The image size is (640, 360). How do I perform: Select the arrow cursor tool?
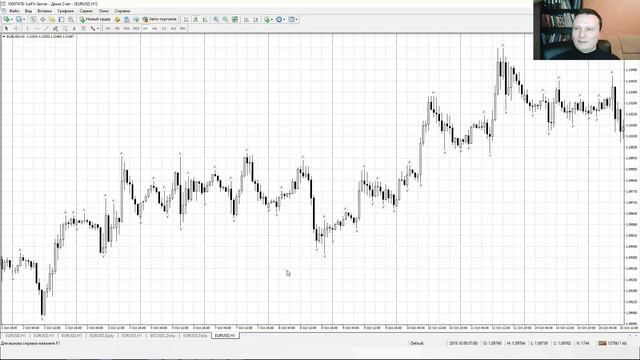(x=6, y=28)
